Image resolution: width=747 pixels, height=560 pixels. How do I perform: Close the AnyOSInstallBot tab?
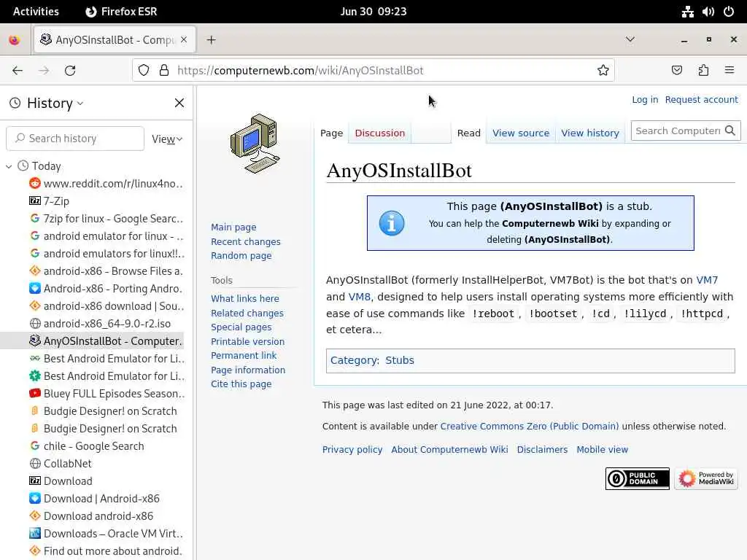tap(184, 40)
